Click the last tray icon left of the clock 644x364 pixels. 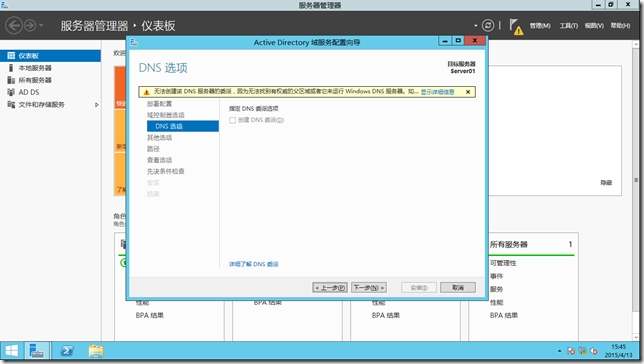click(x=593, y=351)
